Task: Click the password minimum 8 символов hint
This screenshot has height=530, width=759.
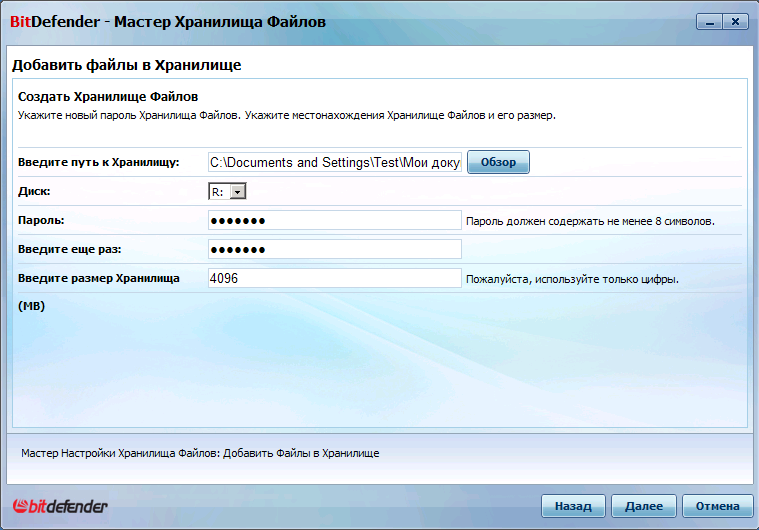Action: (590, 221)
